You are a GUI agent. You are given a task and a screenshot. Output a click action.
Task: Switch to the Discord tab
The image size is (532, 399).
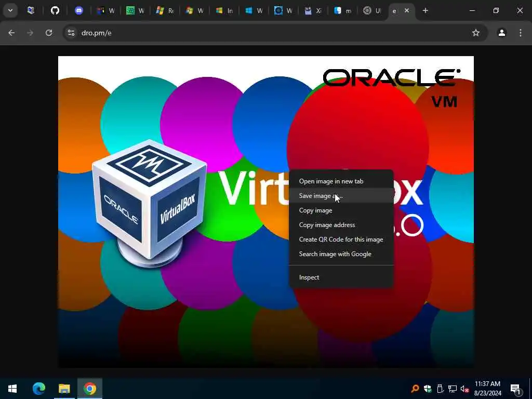pos(79,10)
